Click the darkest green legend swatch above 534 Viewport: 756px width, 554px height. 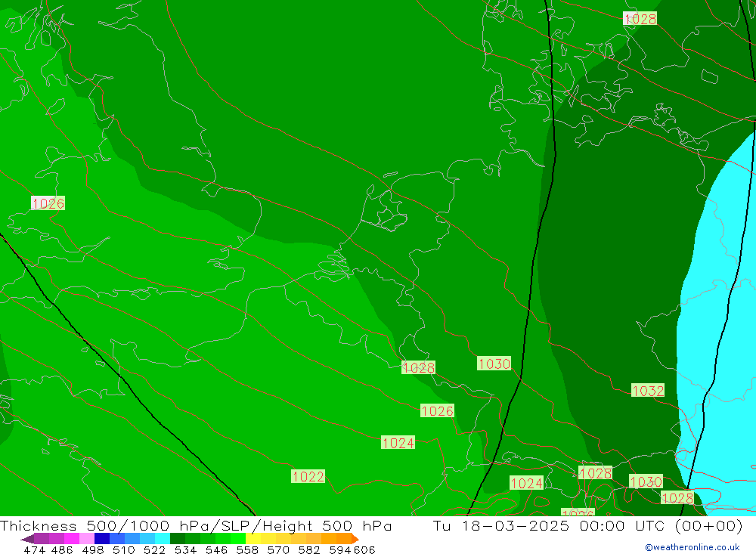[x=178, y=539]
